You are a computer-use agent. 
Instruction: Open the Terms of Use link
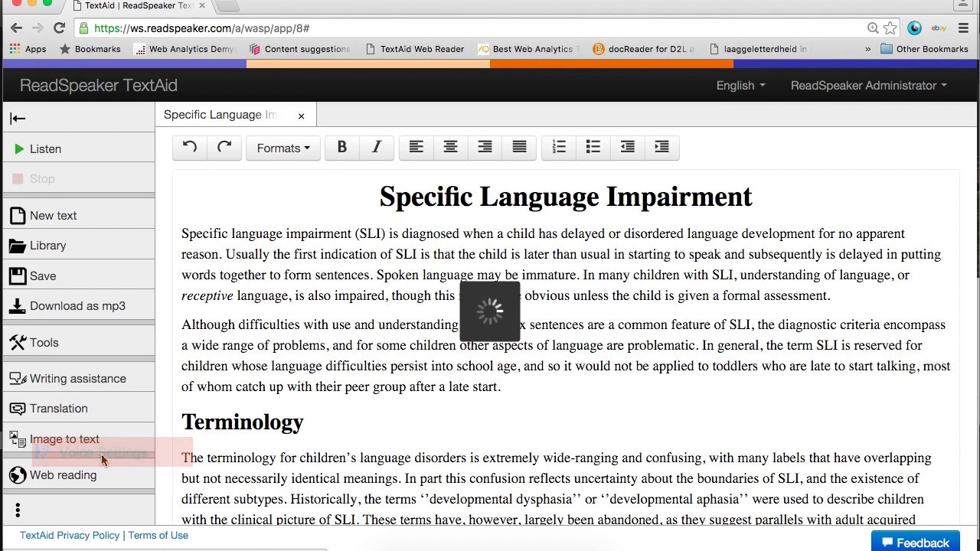click(x=158, y=535)
